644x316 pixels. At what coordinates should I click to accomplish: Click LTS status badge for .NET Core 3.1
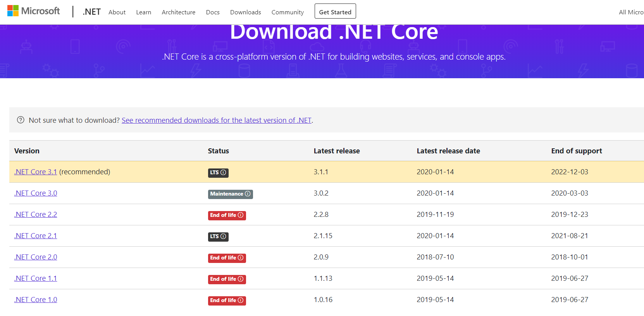(218, 173)
